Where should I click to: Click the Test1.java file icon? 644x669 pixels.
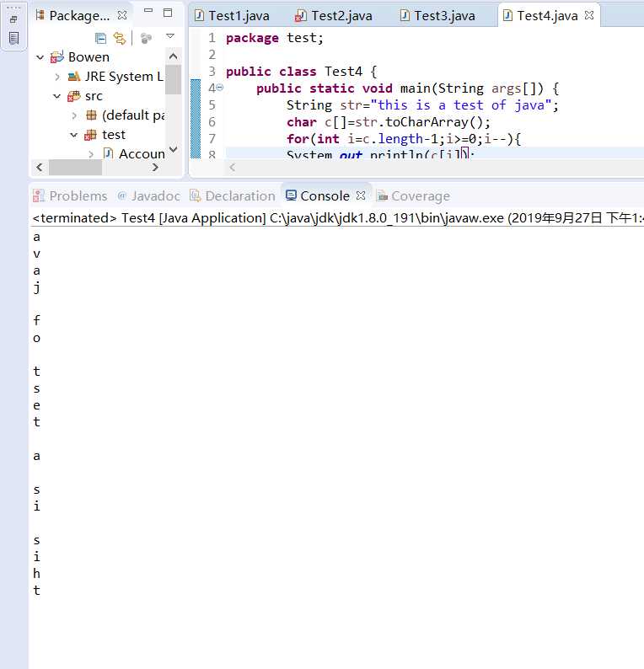(199, 16)
